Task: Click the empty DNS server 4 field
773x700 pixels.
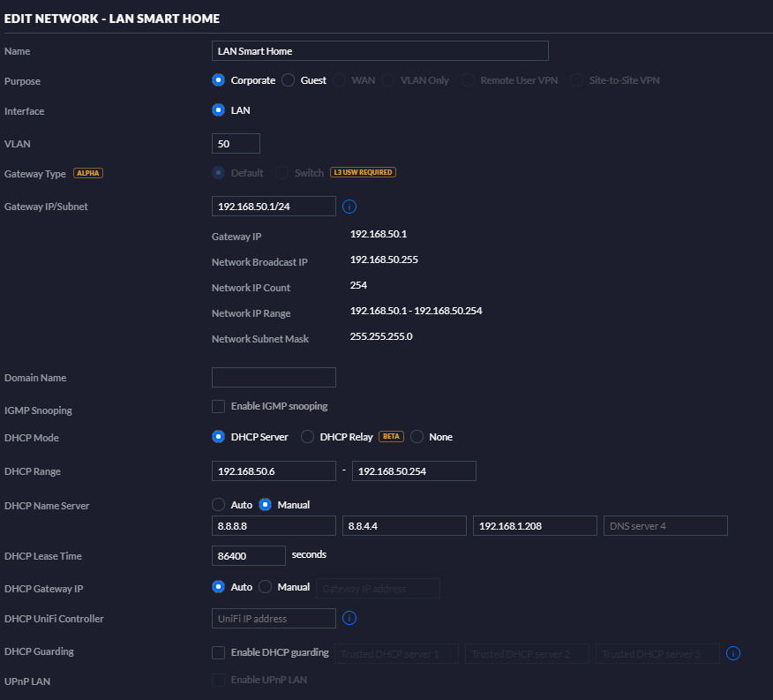Action: (665, 526)
